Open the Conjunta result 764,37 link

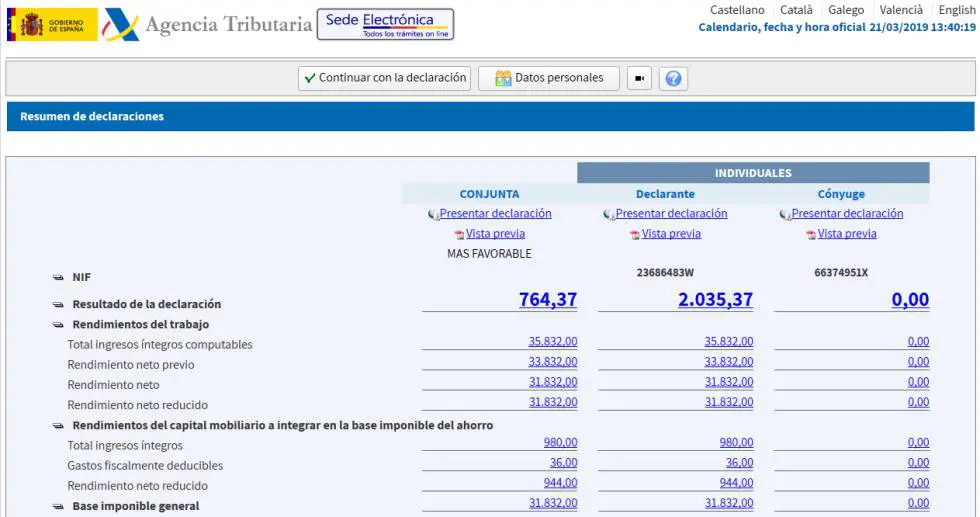548,299
